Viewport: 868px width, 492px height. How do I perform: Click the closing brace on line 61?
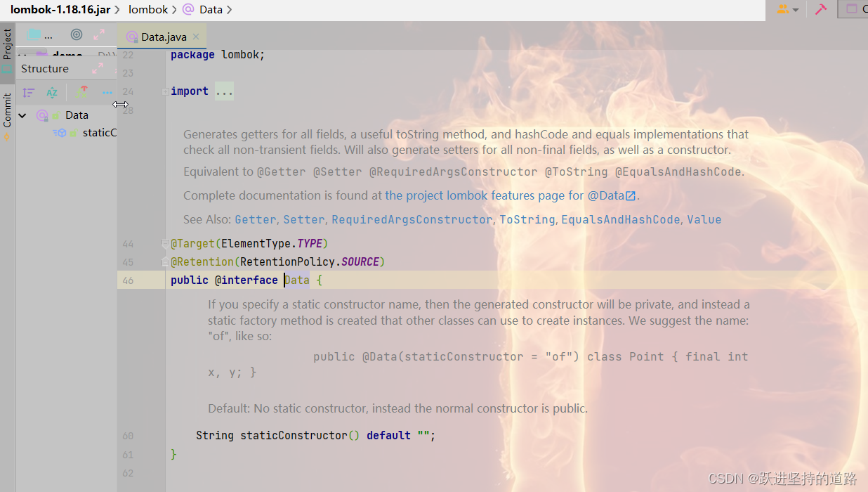(x=173, y=454)
